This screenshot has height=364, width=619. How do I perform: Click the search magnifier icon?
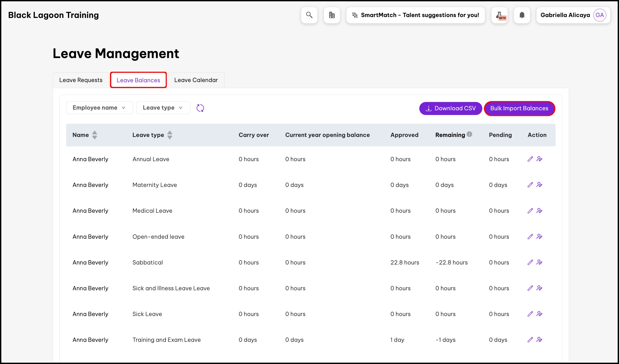(x=309, y=15)
